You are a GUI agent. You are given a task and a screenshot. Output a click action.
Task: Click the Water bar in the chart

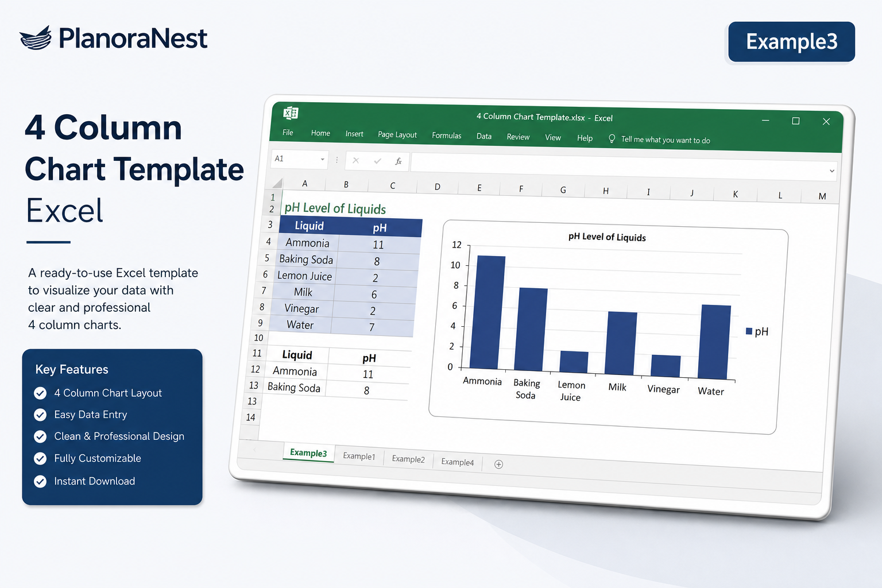click(714, 342)
